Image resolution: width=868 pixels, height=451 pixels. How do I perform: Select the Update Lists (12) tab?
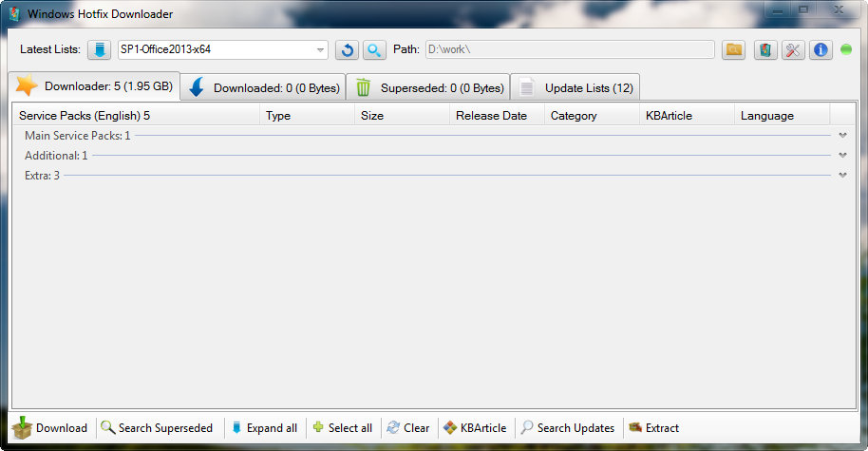coord(576,87)
